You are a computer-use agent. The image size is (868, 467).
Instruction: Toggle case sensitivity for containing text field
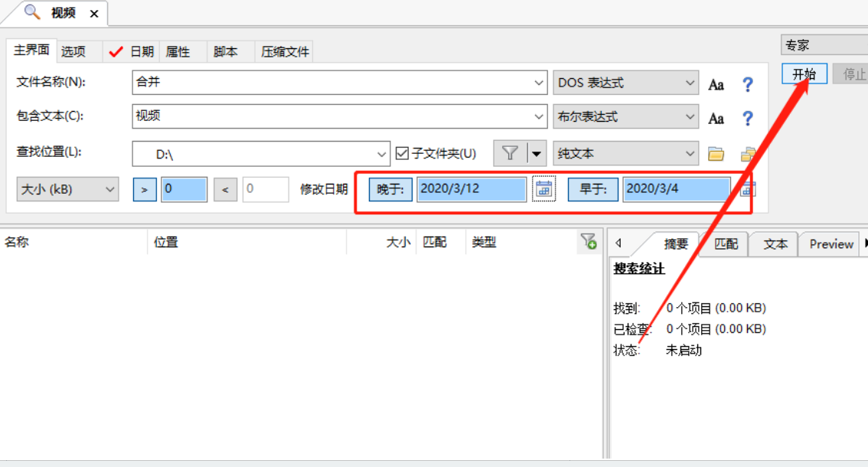[716, 119]
